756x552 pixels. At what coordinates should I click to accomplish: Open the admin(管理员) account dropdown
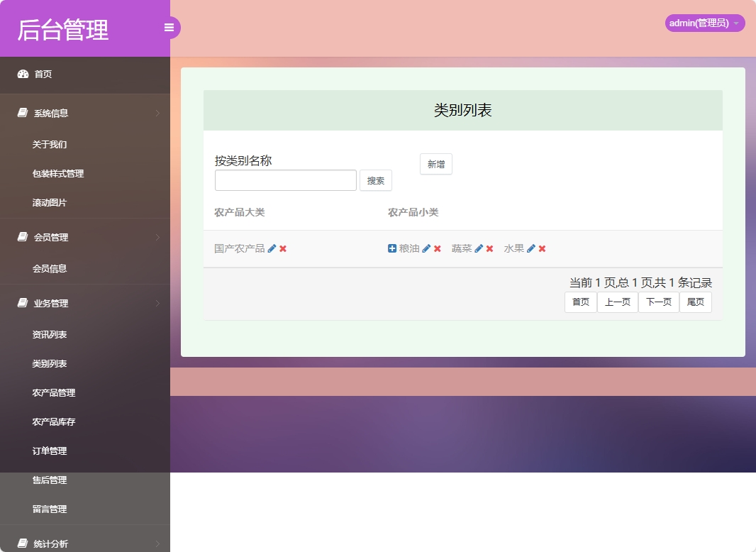pyautogui.click(x=704, y=23)
